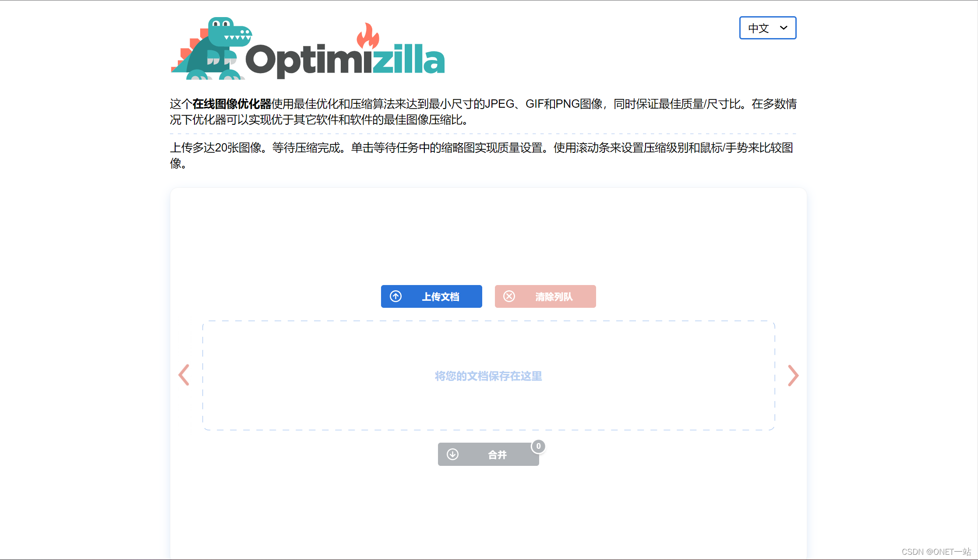The height and width of the screenshot is (560, 978).
Task: Click the 将您的文档保存在这里 drop zone text
Action: pyautogui.click(x=488, y=376)
